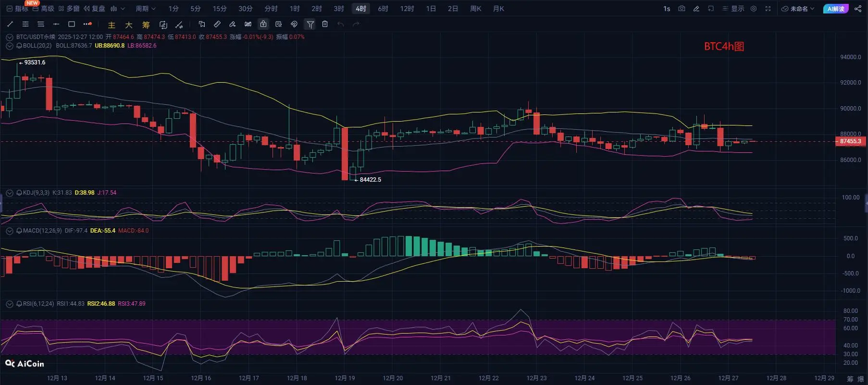Click the candlestick range tool icon
This screenshot has width=868, height=385.
point(248,24)
